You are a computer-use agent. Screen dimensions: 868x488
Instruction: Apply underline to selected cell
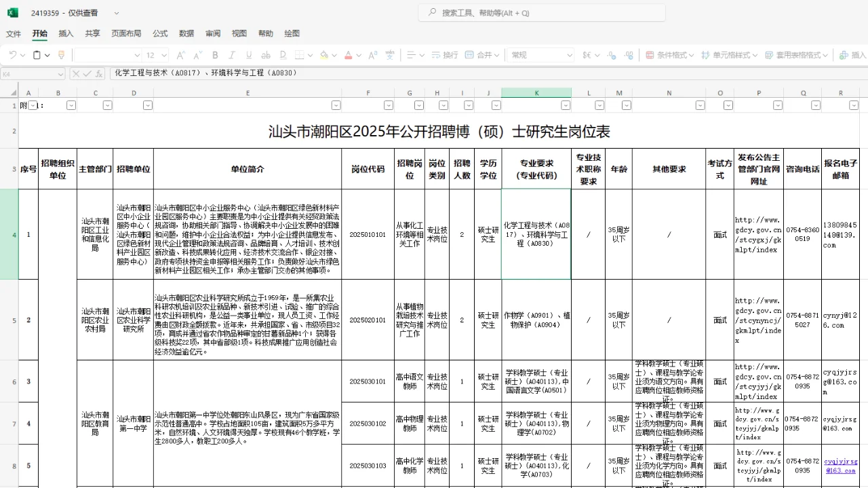click(x=248, y=54)
